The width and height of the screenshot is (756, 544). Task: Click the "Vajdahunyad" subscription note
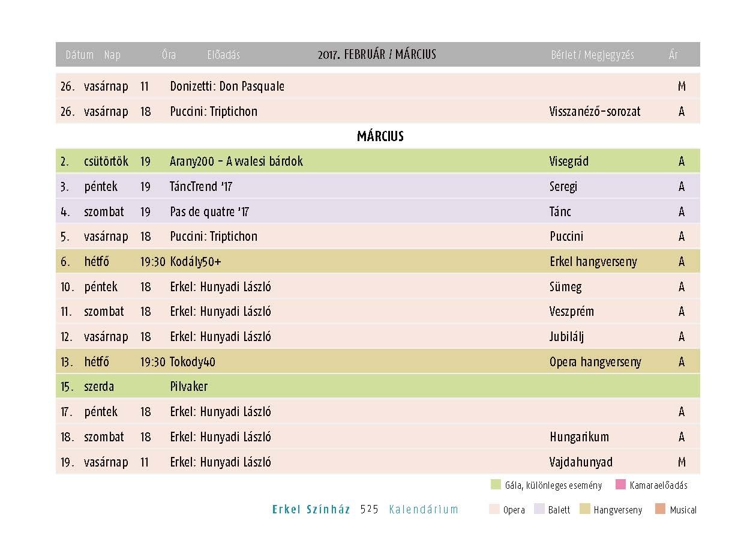[x=581, y=462]
